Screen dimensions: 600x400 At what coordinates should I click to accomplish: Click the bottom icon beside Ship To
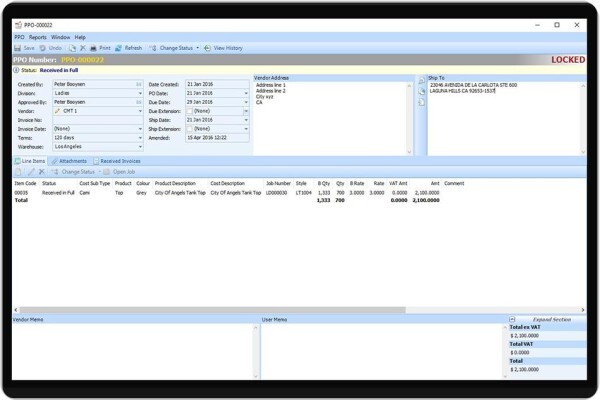click(x=421, y=102)
